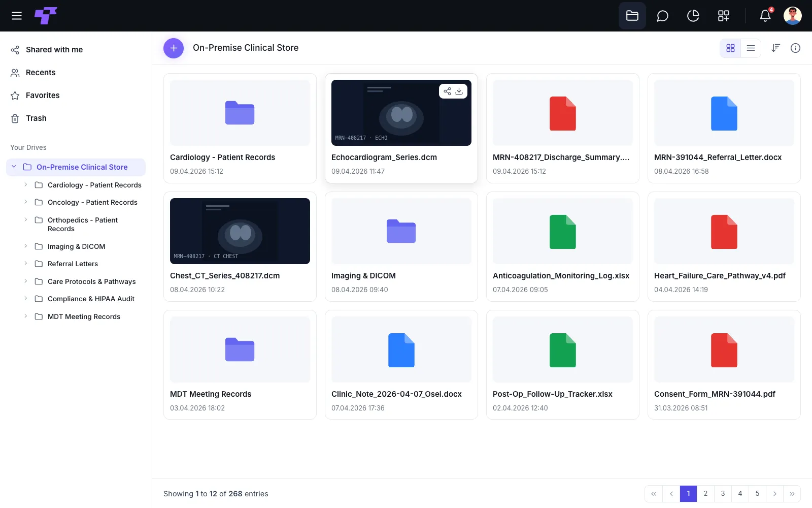
Task: Switch to grid view
Action: pyautogui.click(x=730, y=48)
